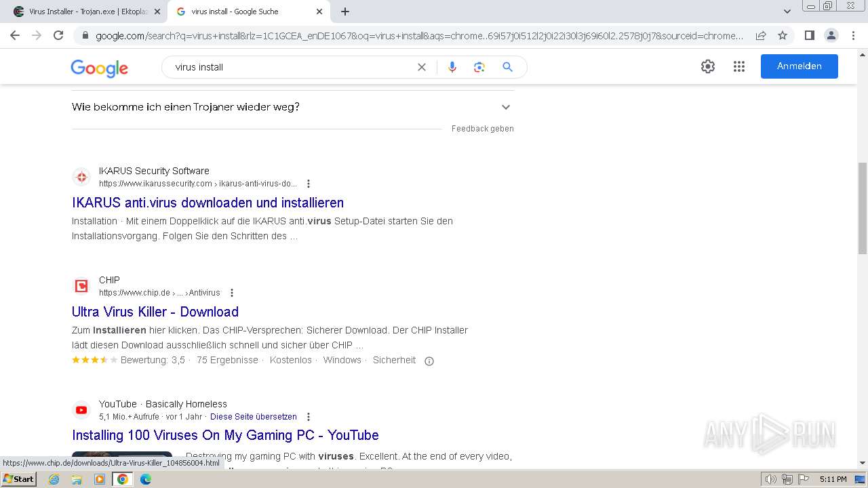Launch Internet Explorer from the taskbar
868x488 pixels.
coord(54,479)
